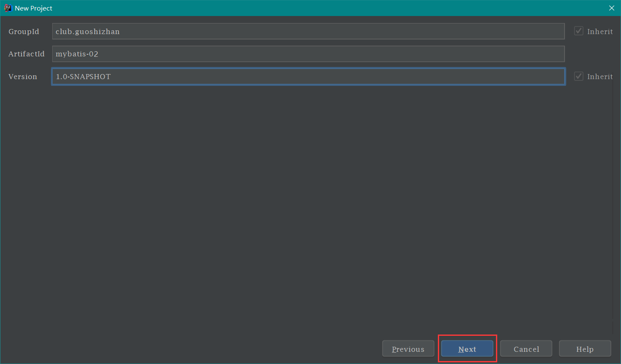Cancel the project creation wizard
The image size is (621, 364).
[526, 349]
